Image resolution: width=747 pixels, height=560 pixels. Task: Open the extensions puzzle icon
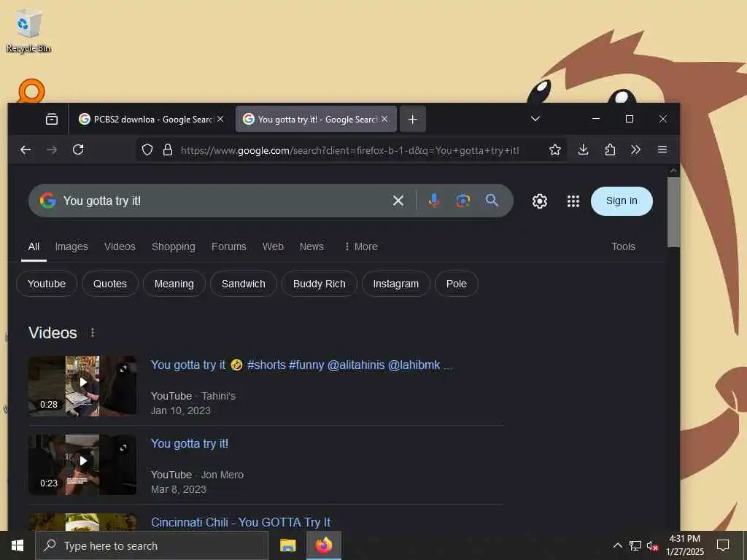pos(610,150)
